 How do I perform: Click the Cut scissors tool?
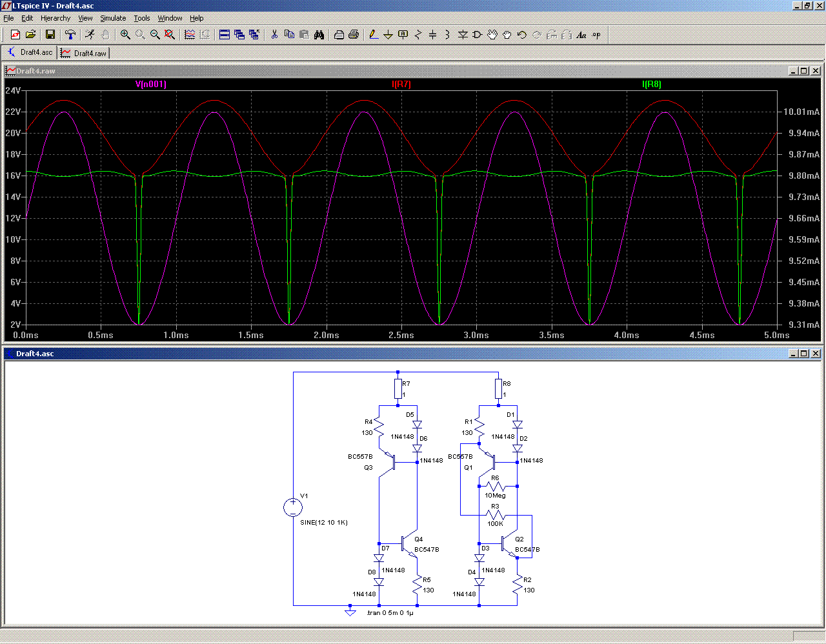pyautogui.click(x=274, y=35)
